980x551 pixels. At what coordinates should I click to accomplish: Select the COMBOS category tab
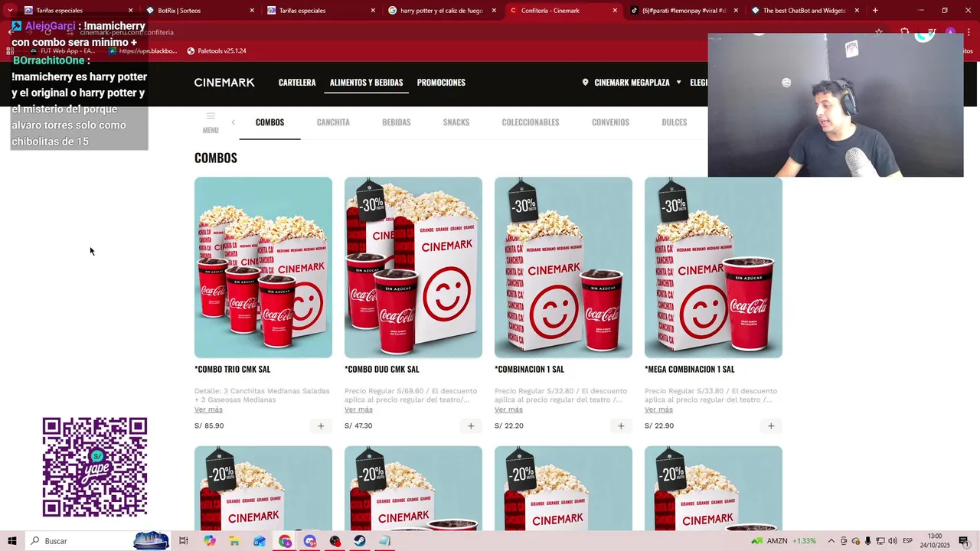point(269,122)
